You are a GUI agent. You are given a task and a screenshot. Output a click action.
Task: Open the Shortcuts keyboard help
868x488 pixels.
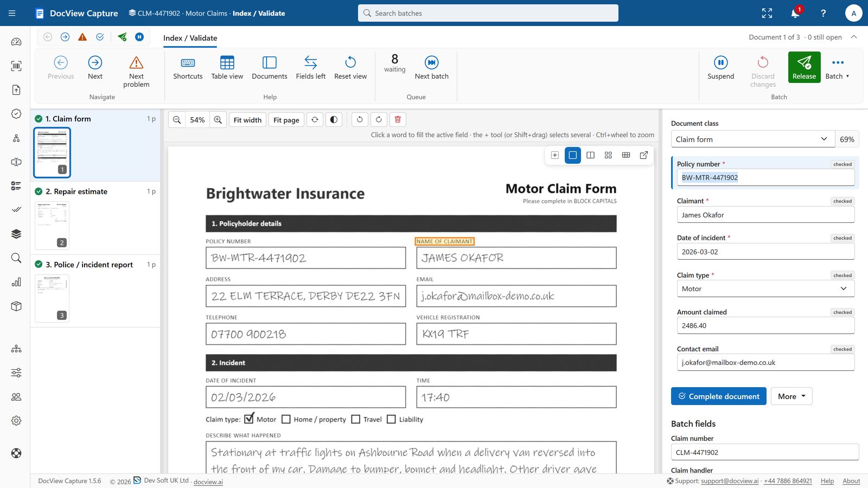click(x=188, y=68)
